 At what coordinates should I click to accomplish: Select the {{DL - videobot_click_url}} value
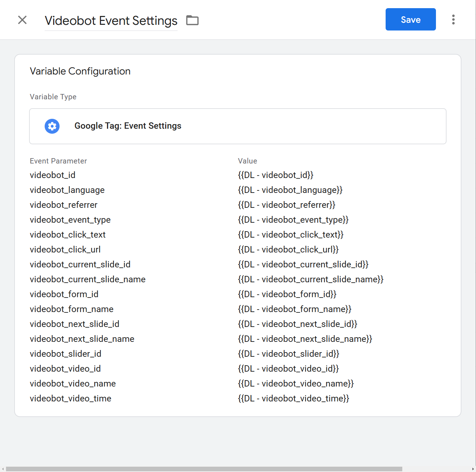point(288,249)
